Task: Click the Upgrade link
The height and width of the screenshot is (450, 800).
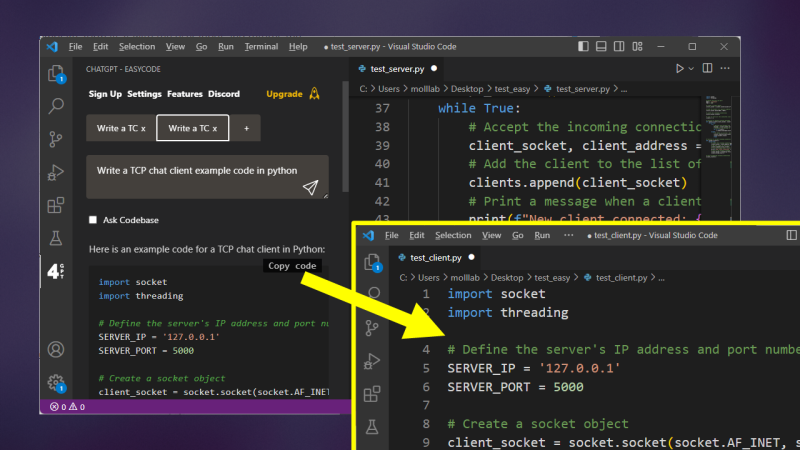Action: [284, 94]
